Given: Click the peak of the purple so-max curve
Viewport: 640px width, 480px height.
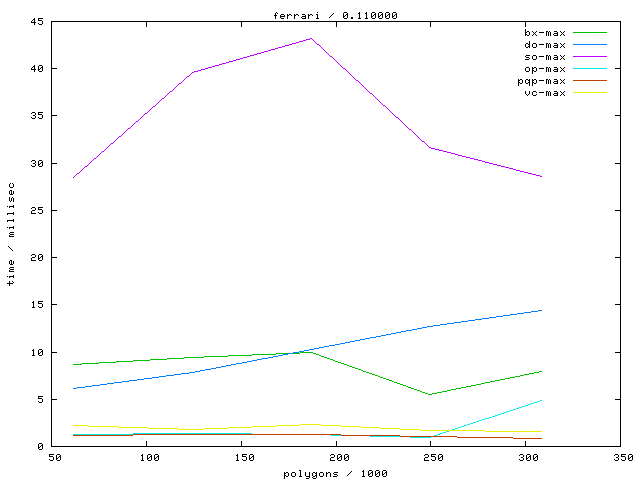Looking at the screenshot, I should point(311,39).
